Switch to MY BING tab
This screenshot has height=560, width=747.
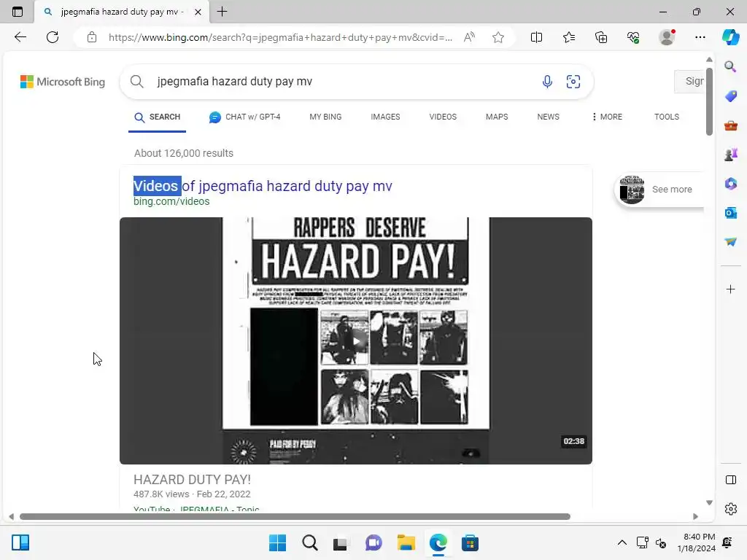click(x=325, y=117)
